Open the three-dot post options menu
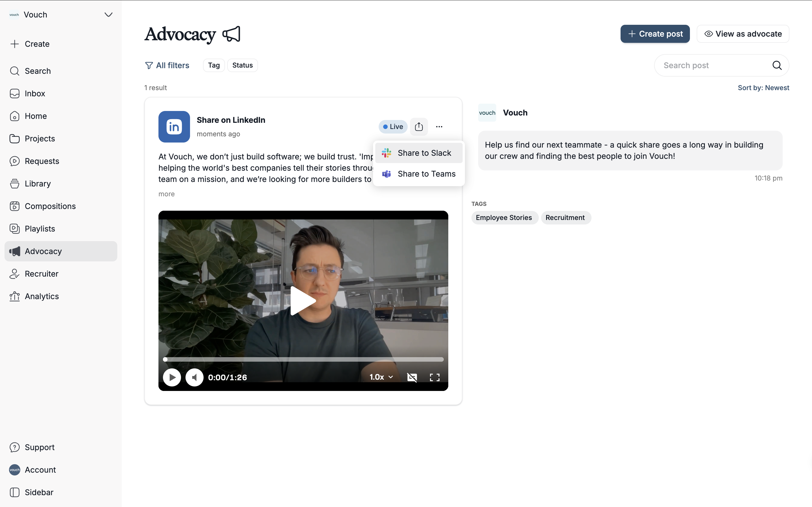This screenshot has height=507, width=812. point(439,127)
